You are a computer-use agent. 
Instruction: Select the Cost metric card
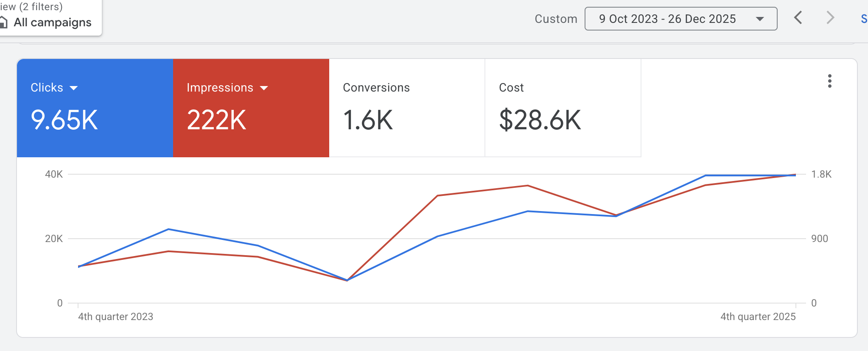[563, 108]
